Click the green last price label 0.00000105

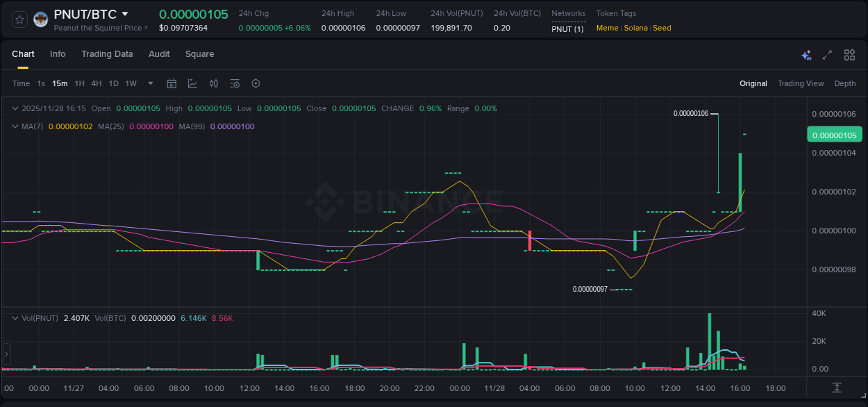coord(834,134)
